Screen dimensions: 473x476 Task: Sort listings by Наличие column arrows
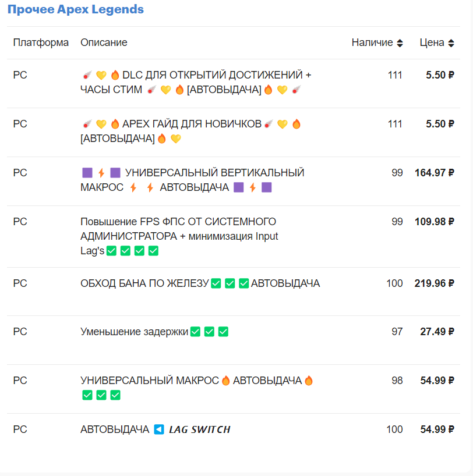[400, 43]
